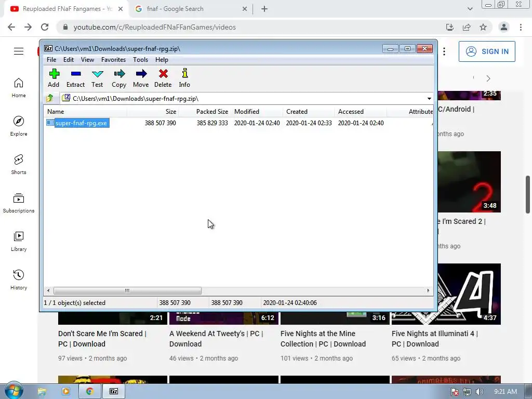Sort by the Name column header
The image size is (532, 399).
click(x=86, y=112)
